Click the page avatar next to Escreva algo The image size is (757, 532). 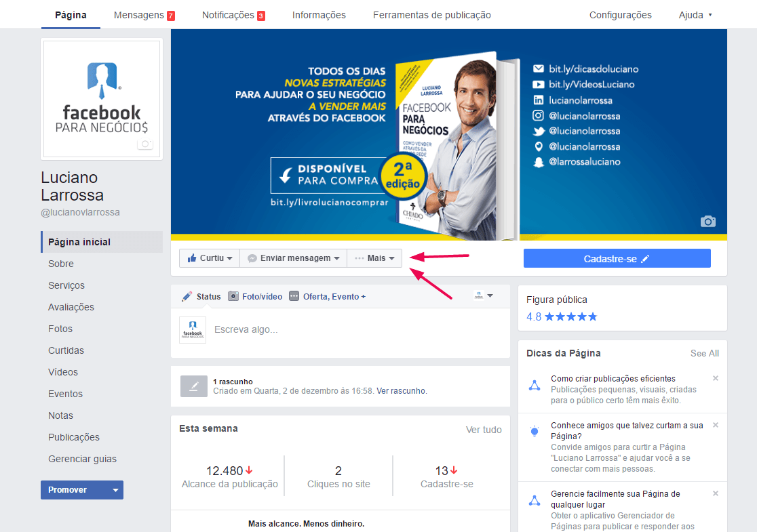(x=193, y=330)
